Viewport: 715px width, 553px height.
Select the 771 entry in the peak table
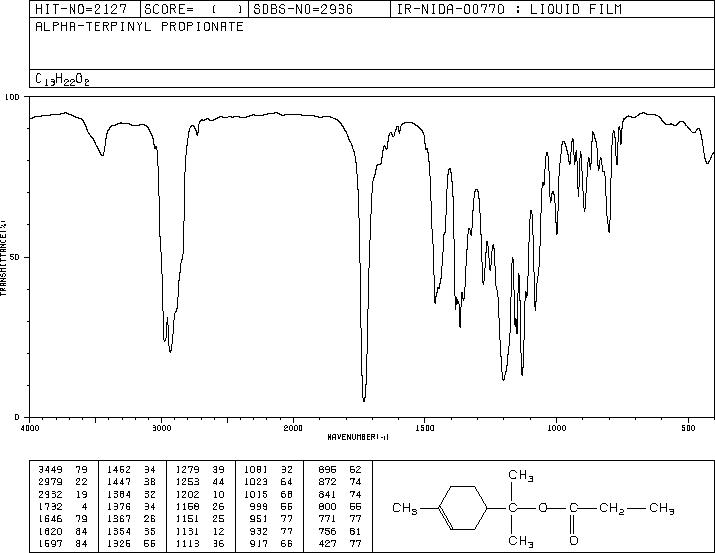tap(327, 519)
